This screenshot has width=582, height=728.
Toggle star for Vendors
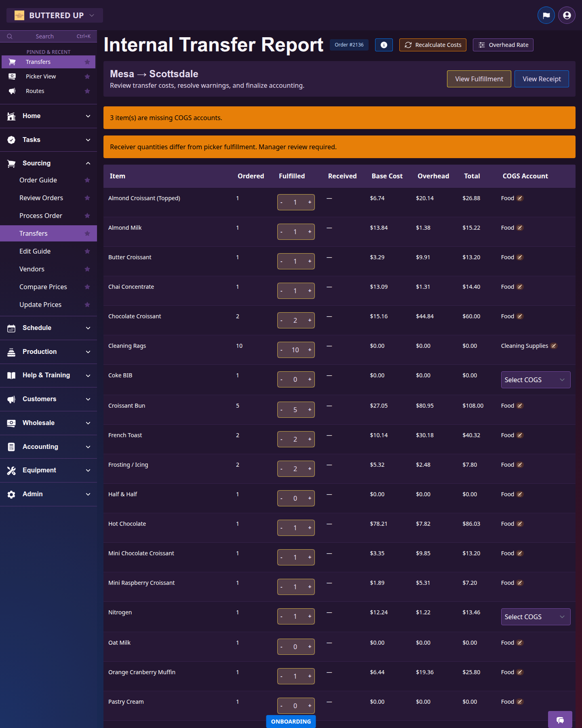coord(87,269)
